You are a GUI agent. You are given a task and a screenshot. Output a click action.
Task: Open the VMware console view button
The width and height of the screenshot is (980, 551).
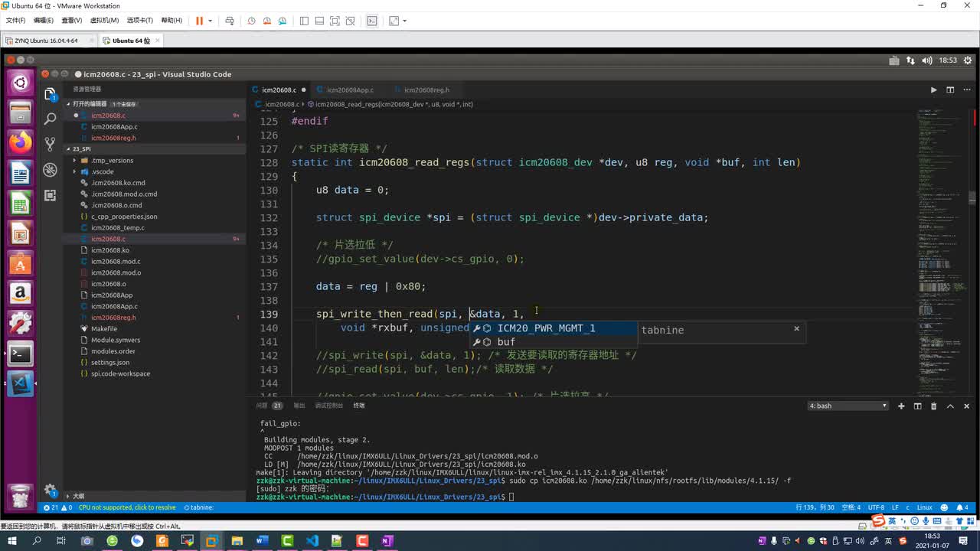point(372,21)
